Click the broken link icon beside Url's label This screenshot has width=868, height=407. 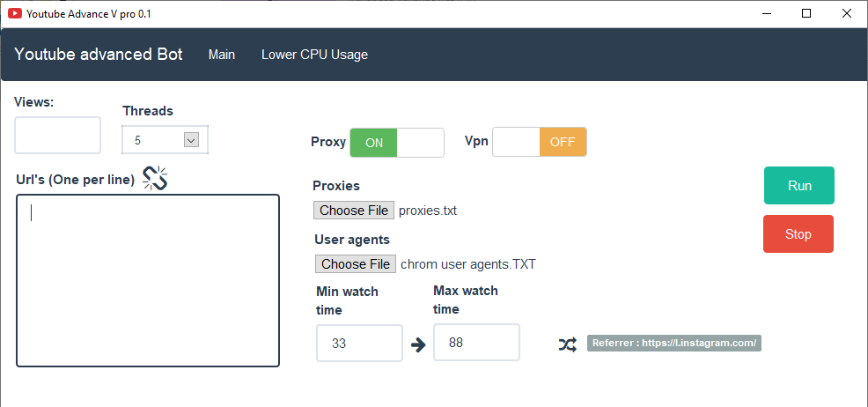click(x=156, y=178)
